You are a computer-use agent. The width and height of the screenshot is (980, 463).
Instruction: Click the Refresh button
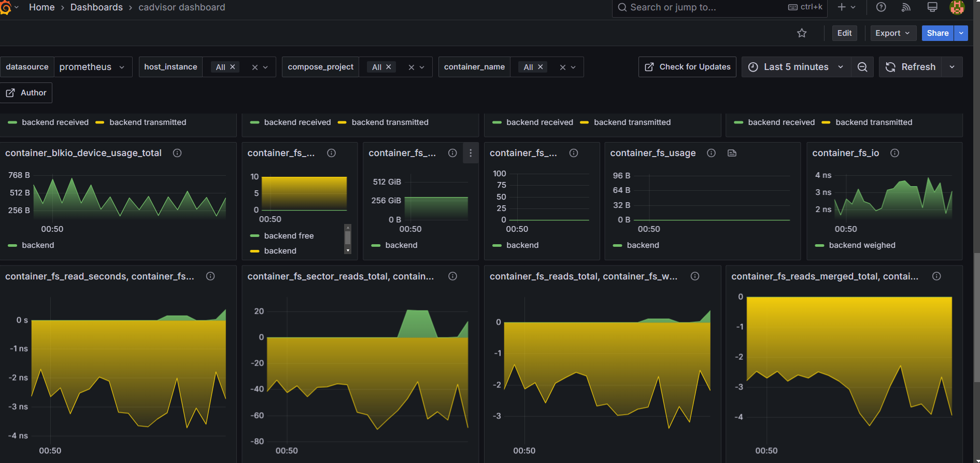911,67
